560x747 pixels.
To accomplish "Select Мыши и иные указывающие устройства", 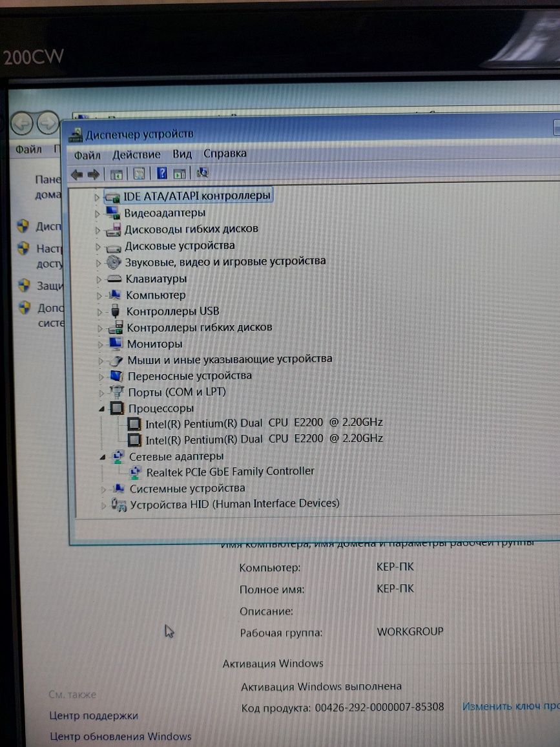I will pos(230,359).
